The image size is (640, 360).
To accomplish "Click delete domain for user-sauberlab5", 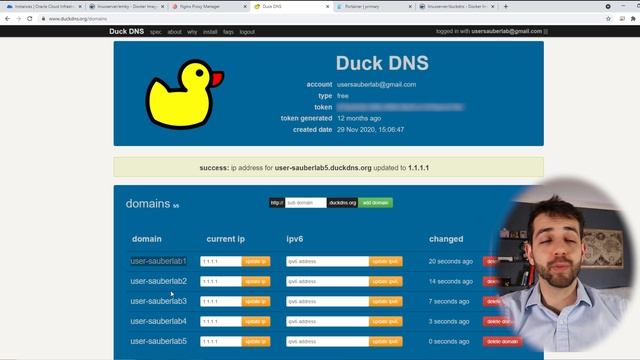I will [x=502, y=341].
